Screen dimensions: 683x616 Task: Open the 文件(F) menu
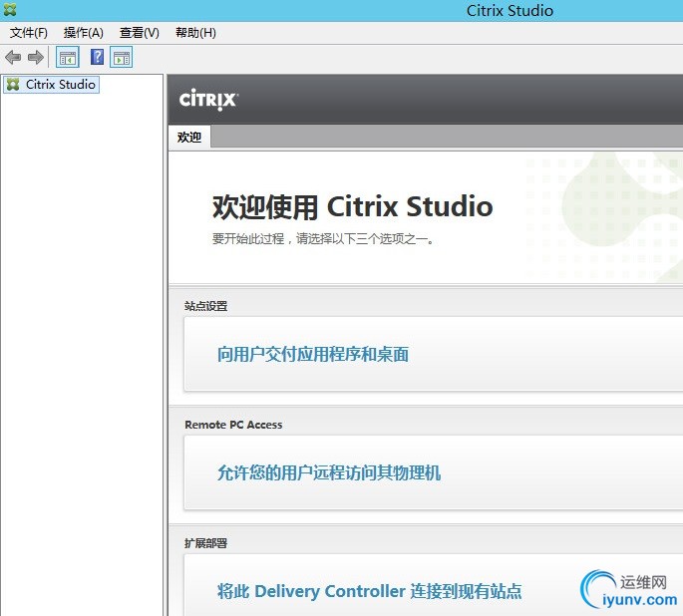tap(29, 33)
